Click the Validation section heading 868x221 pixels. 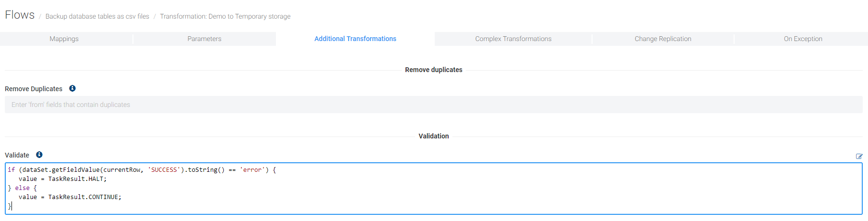pos(434,136)
